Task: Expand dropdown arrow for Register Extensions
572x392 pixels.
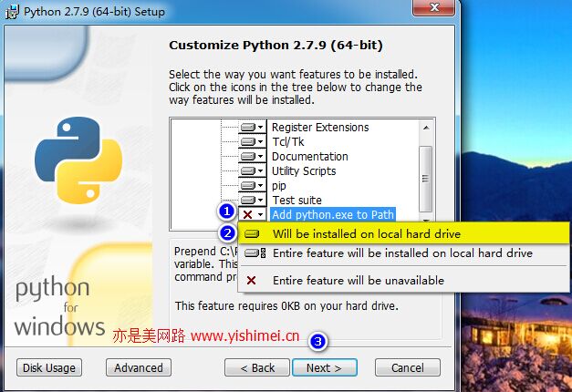Action: (x=261, y=128)
